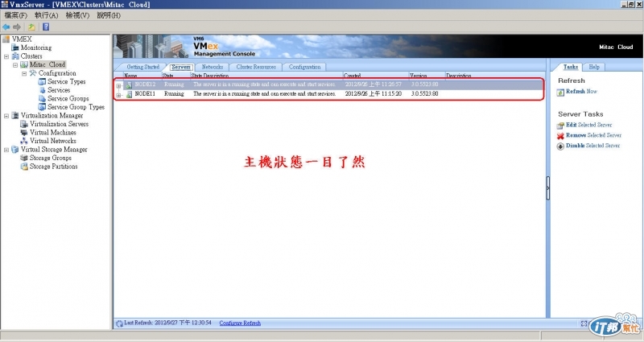Click NODE11 version 3.0.5523.80 cell

click(x=425, y=94)
